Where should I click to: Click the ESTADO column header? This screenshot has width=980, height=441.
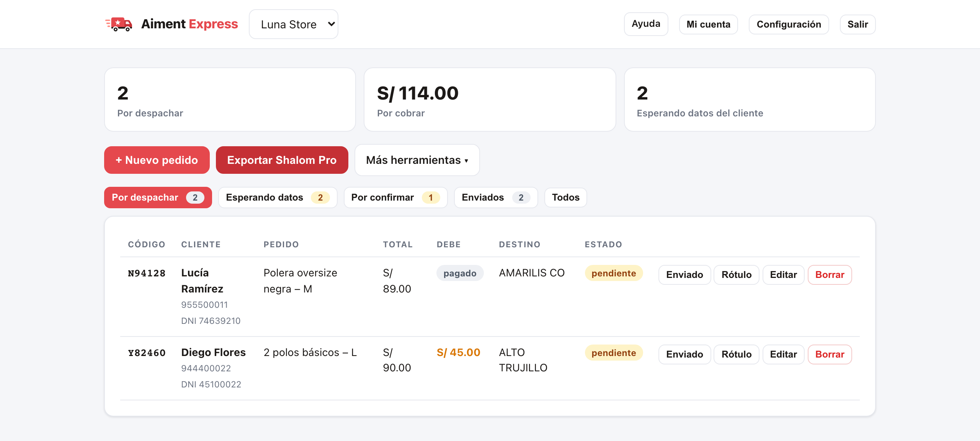pyautogui.click(x=603, y=245)
